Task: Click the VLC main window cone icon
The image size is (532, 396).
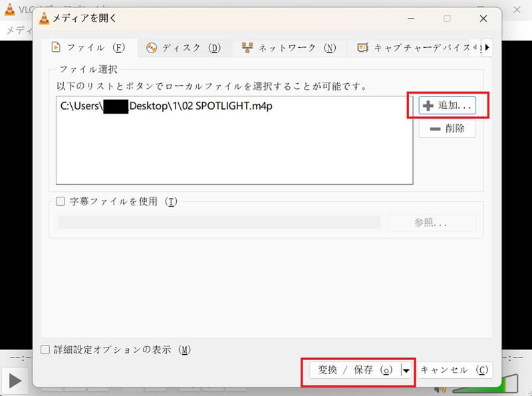Action: pyautogui.click(x=9, y=9)
